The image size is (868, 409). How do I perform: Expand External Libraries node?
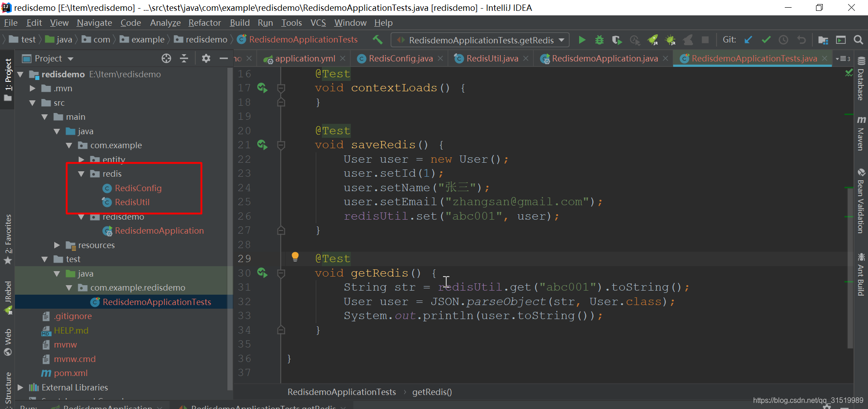click(20, 387)
